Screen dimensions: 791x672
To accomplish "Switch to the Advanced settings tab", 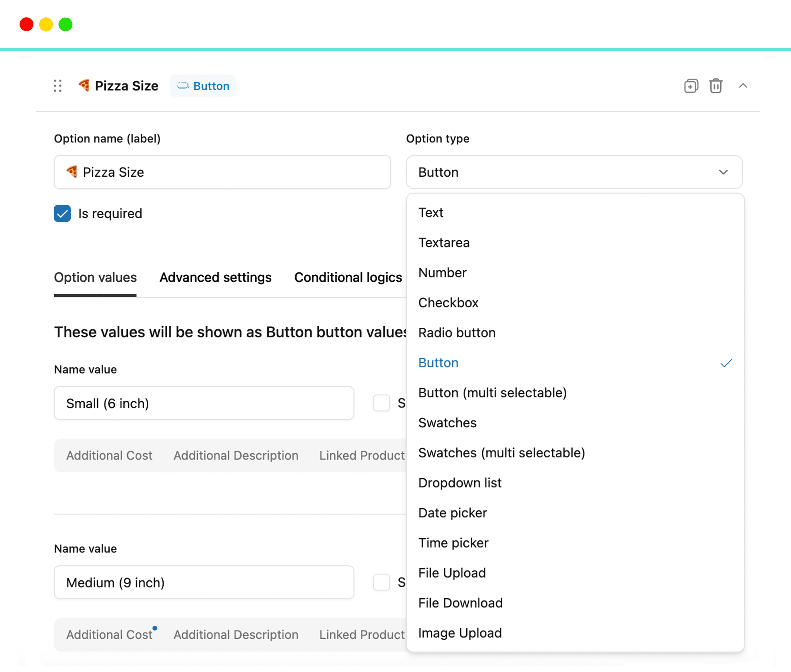I will [x=215, y=277].
